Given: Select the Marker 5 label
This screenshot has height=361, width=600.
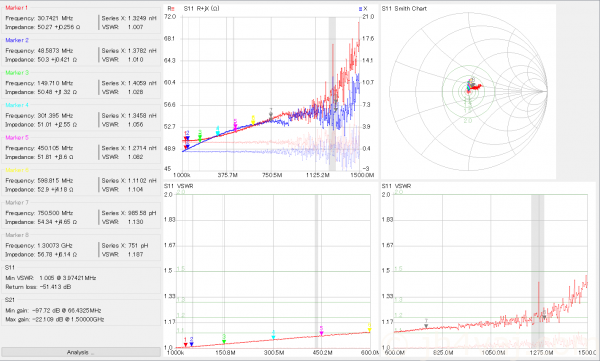Looking at the screenshot, I should [x=17, y=138].
